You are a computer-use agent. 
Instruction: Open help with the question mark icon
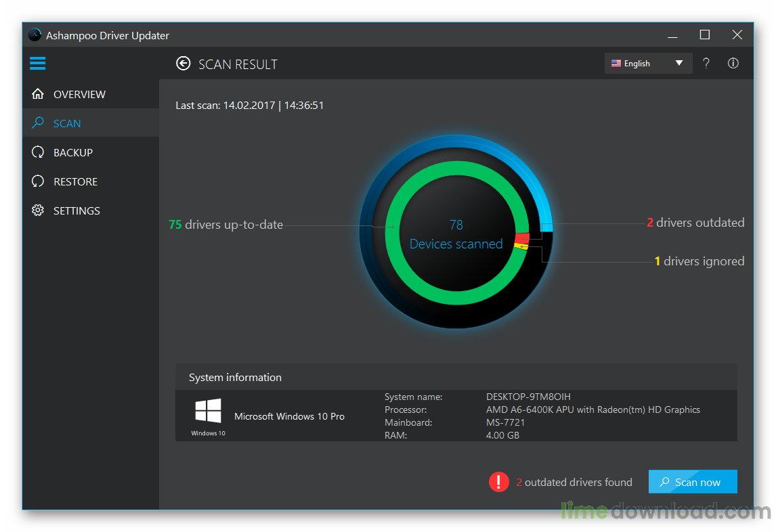click(x=706, y=63)
